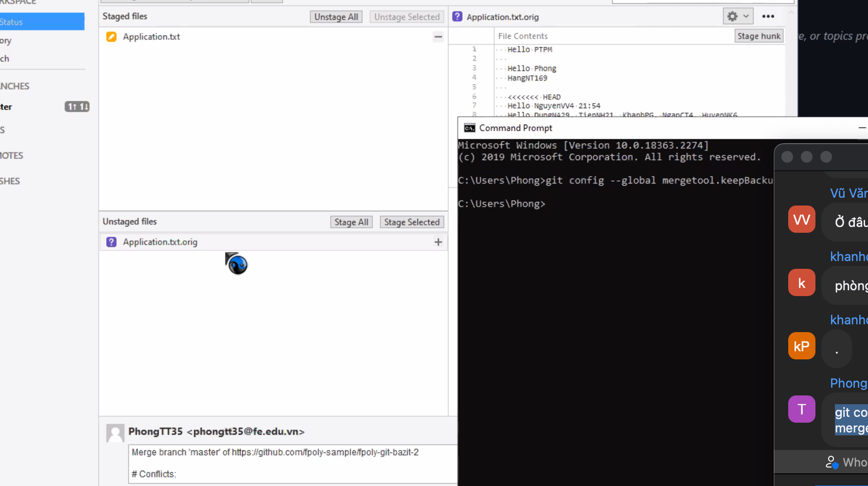Stage Application.txt.orig using the plus icon
868x486 pixels.
point(438,242)
